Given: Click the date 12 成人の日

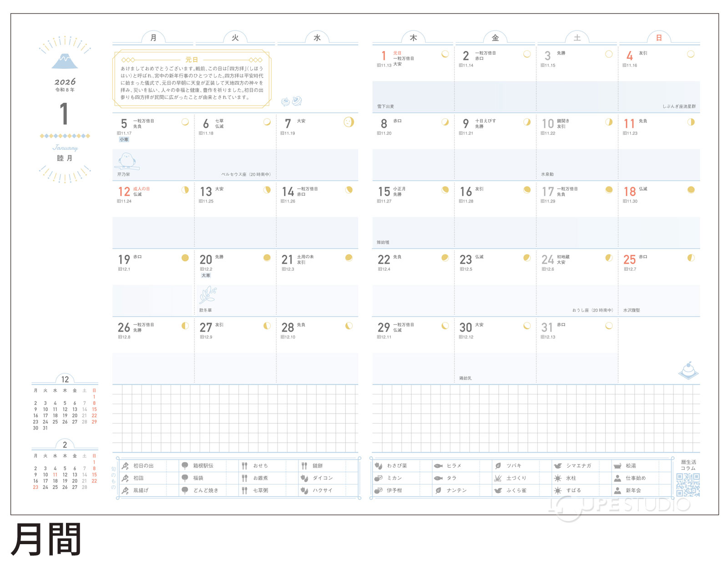Looking at the screenshot, I should click(x=124, y=192).
